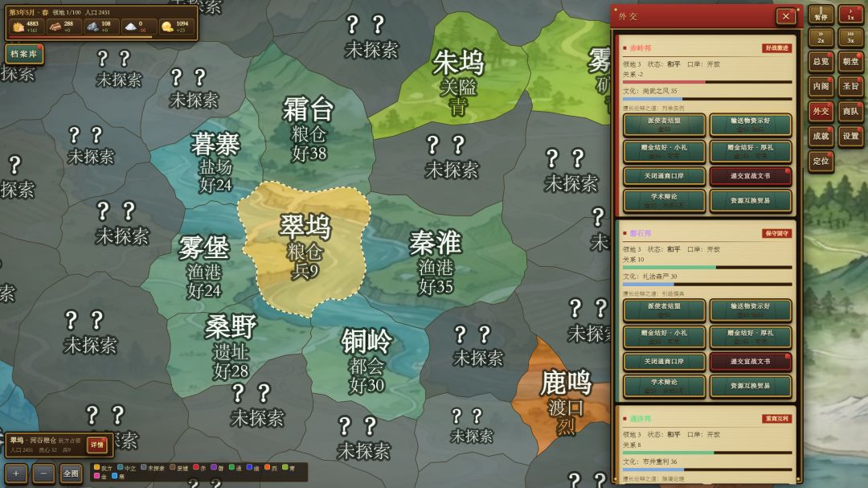Open the 内阁 cabinet menu
The width and height of the screenshot is (868, 488).
pos(821,86)
